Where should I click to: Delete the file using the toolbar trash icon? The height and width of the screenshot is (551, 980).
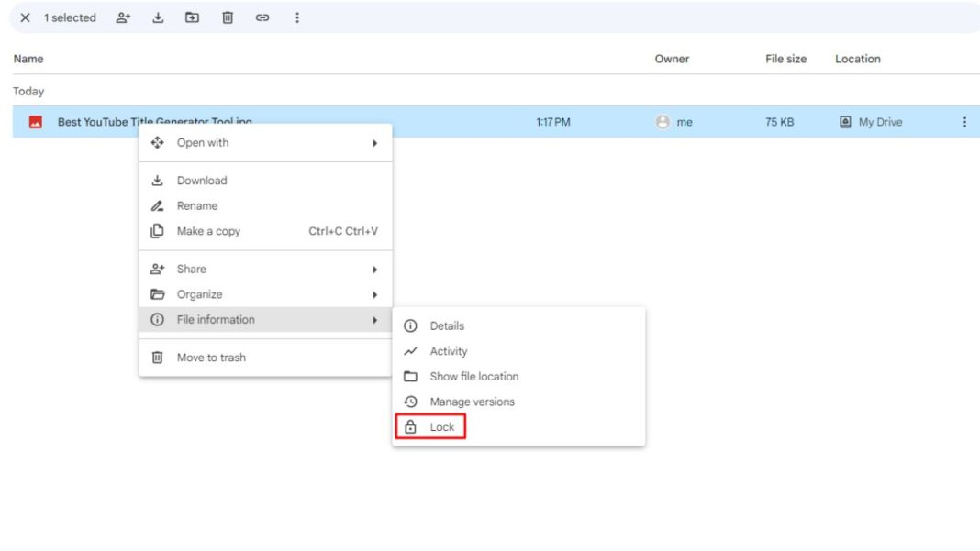(228, 17)
